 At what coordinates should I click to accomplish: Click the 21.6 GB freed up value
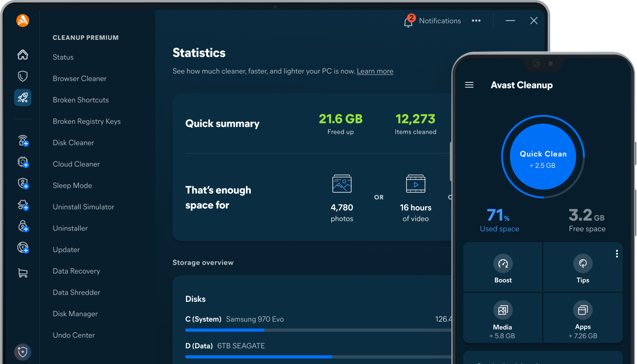[341, 119]
